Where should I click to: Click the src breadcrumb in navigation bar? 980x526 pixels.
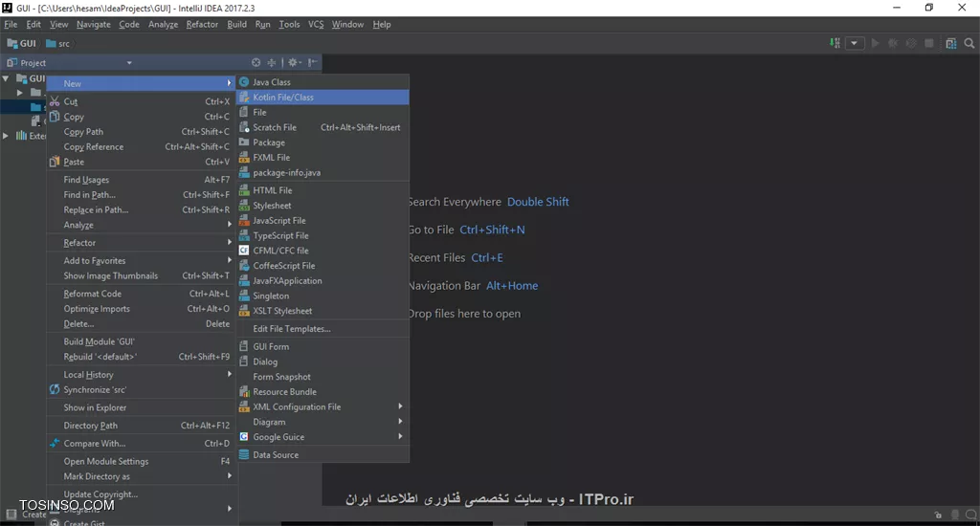[58, 44]
